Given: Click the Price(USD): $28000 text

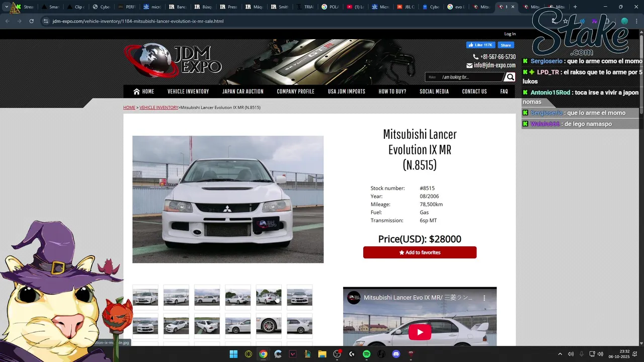Looking at the screenshot, I should pyautogui.click(x=420, y=239).
